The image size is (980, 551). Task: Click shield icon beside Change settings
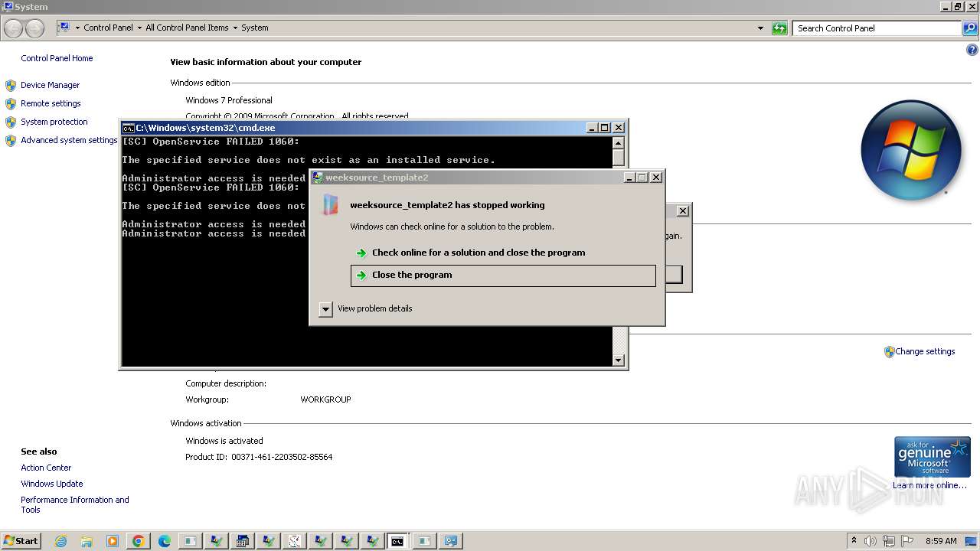[x=889, y=352]
